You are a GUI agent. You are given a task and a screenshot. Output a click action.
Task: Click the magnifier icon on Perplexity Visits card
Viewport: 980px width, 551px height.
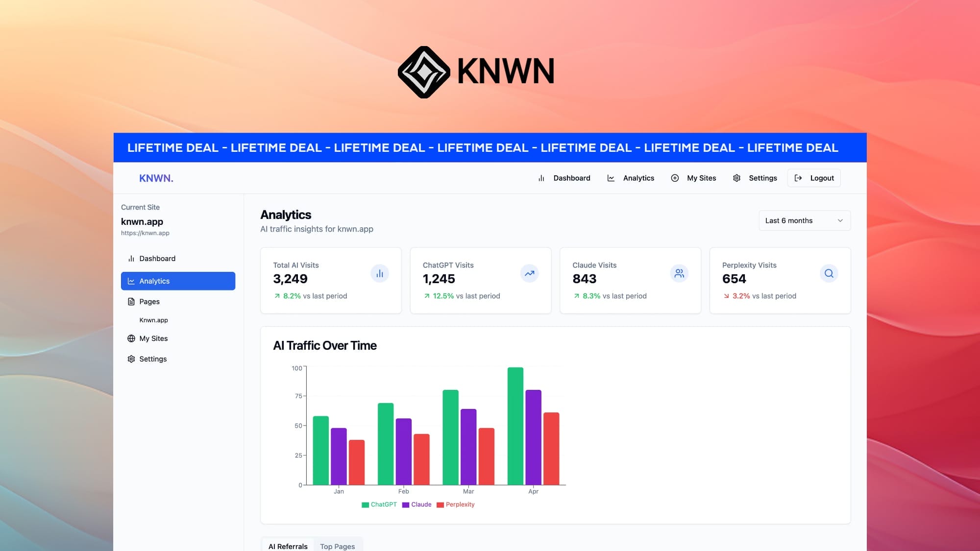pyautogui.click(x=829, y=273)
